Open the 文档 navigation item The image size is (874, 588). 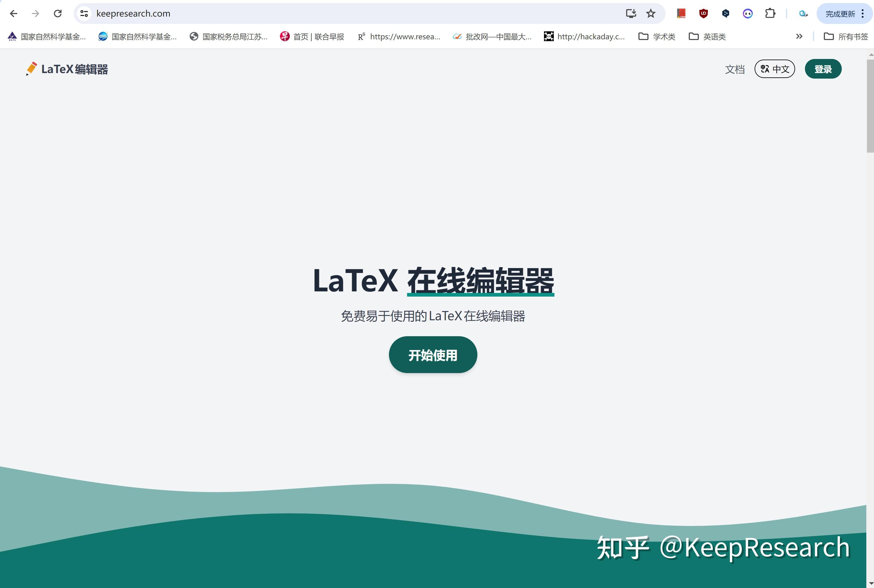(735, 69)
